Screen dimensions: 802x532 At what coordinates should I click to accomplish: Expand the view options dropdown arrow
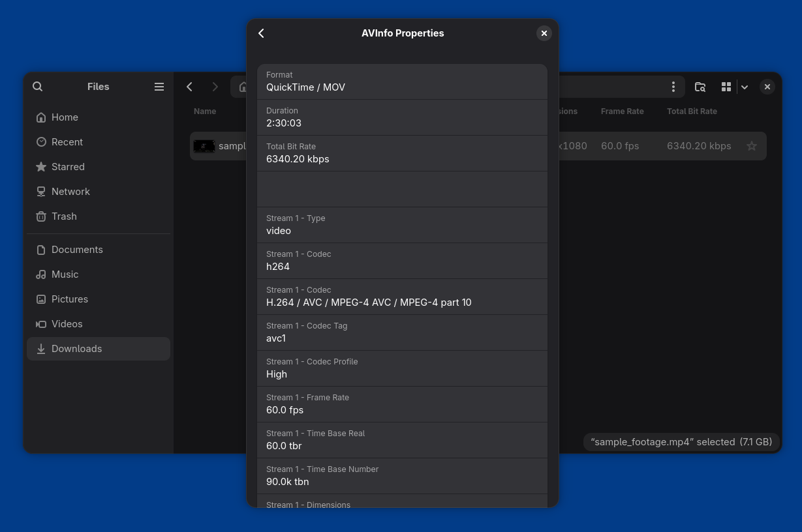click(745, 87)
